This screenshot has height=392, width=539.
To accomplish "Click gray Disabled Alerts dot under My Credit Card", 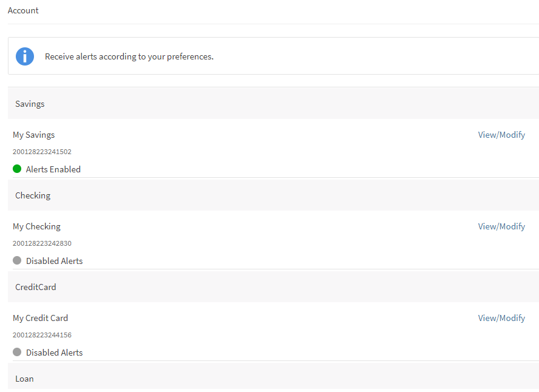I will click(x=17, y=352).
